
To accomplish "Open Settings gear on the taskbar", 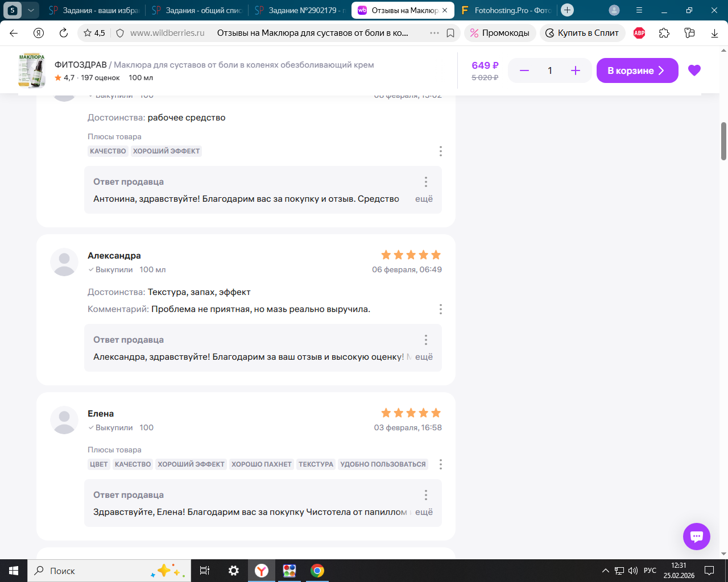I will coord(233,571).
